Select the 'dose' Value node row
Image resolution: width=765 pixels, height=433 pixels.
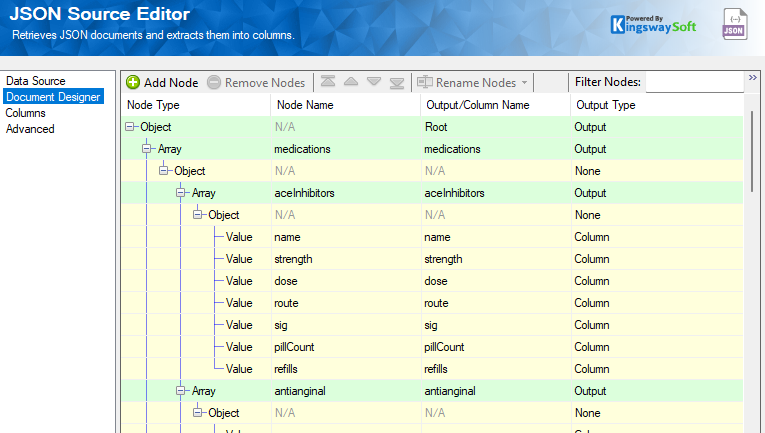[432, 281]
